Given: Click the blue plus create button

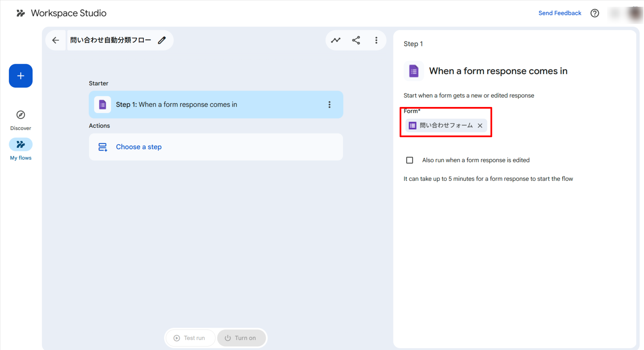Looking at the screenshot, I should pyautogui.click(x=21, y=76).
